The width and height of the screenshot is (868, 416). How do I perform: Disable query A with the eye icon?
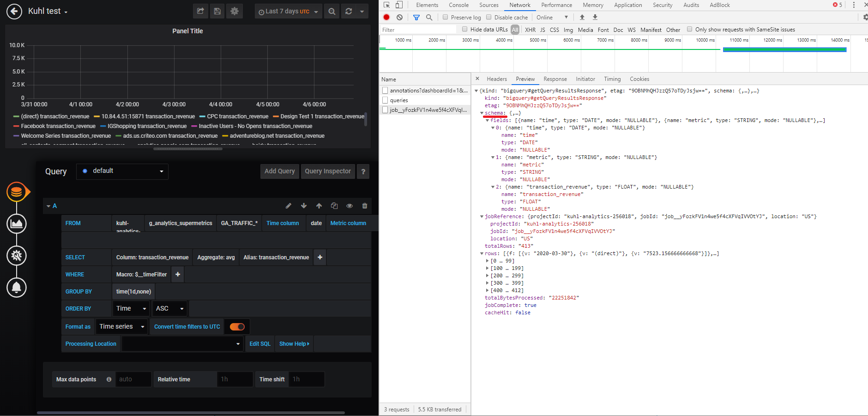pyautogui.click(x=350, y=206)
